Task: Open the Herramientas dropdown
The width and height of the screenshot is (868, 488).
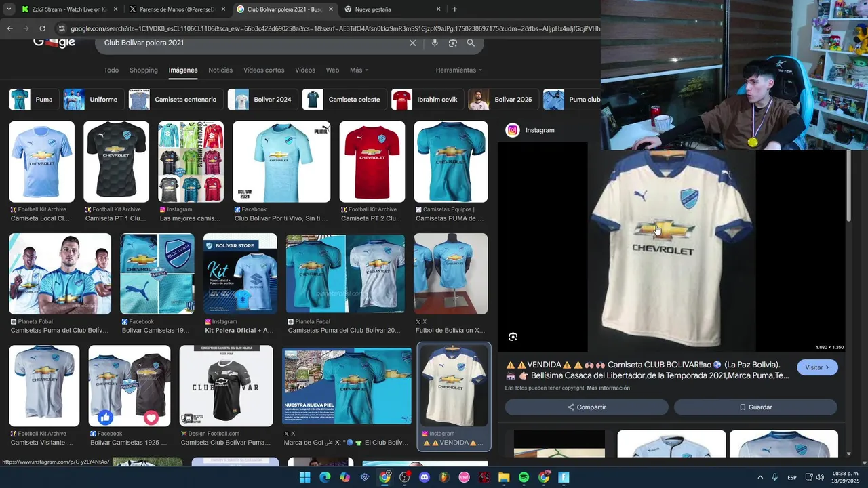Action: (x=459, y=70)
